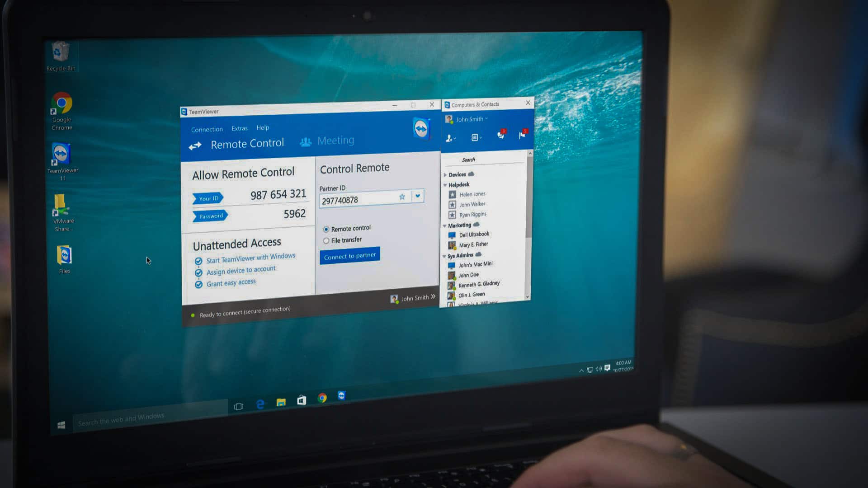Open Microsoft Edge from the taskbar
This screenshot has width=868, height=488.
pyautogui.click(x=260, y=404)
